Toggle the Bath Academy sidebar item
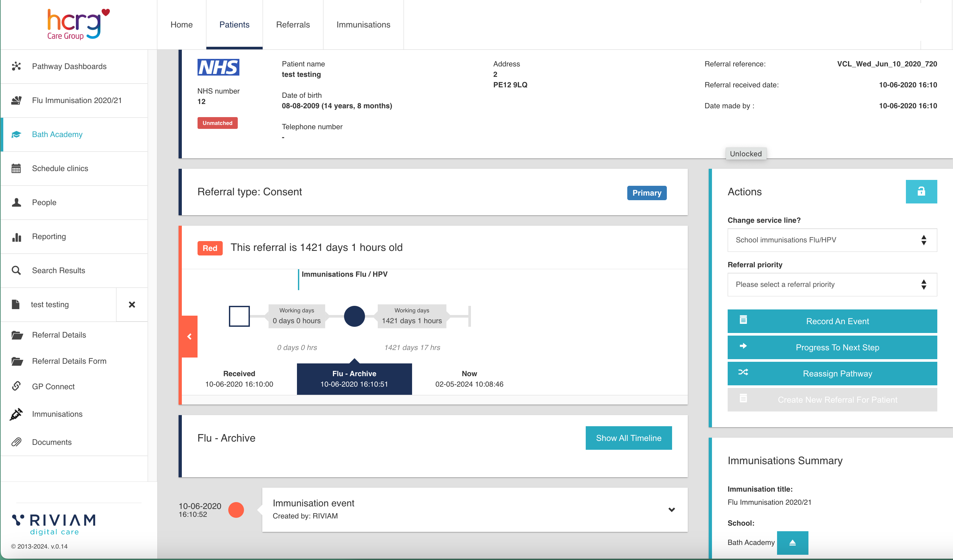The height and width of the screenshot is (560, 953). point(57,134)
